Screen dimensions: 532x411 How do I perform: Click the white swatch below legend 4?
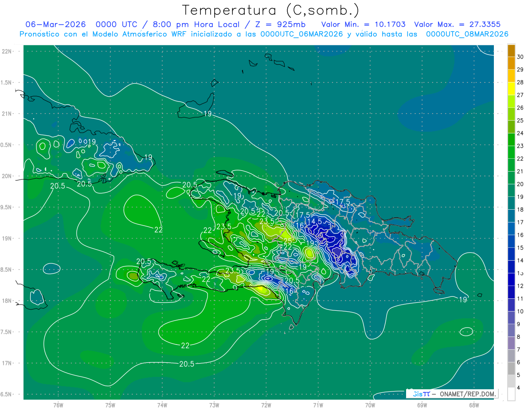511,394
